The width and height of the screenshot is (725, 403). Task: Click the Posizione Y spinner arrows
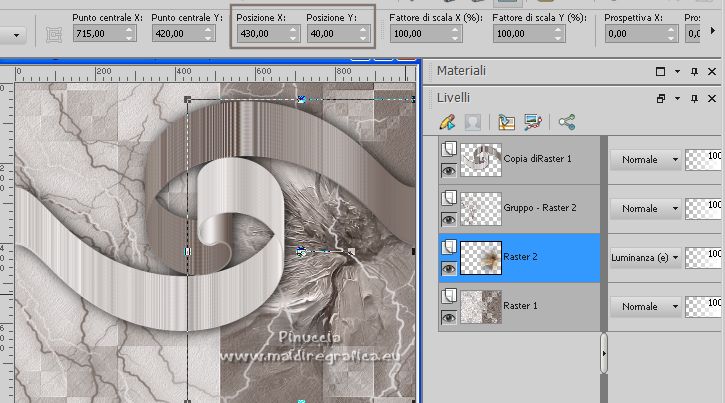[364, 34]
